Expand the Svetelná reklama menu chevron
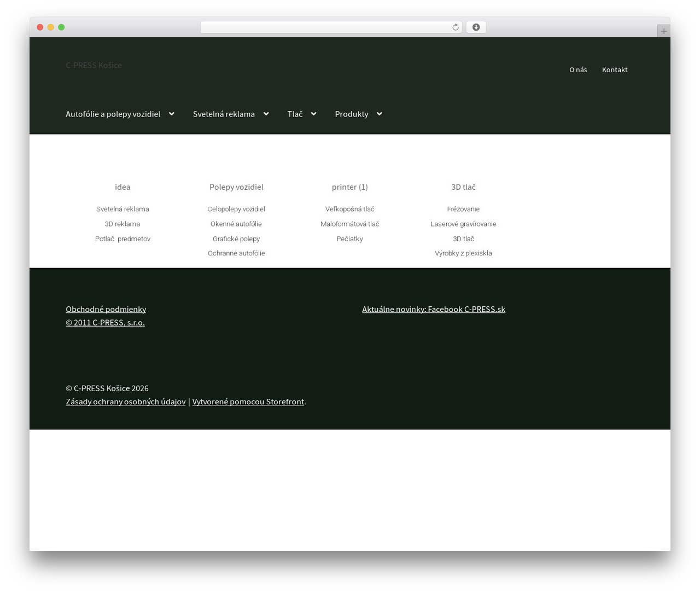The height and width of the screenshot is (593, 700). pos(266,114)
